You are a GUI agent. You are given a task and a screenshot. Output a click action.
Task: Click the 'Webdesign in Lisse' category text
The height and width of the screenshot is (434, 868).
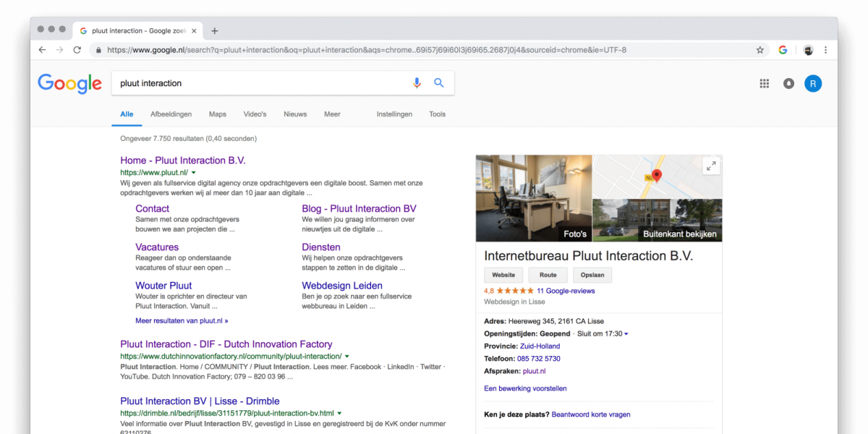[x=514, y=302]
